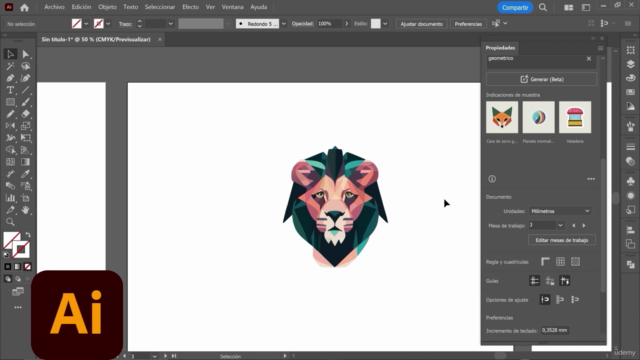Open the Archivo menu
Screen dimensions: 640x360
(54, 7)
